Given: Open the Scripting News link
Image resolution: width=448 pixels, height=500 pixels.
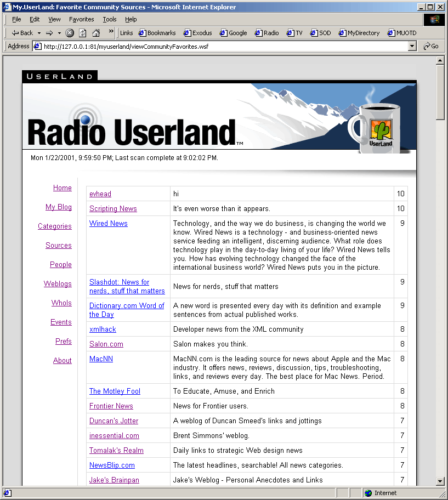Looking at the screenshot, I should pos(113,208).
